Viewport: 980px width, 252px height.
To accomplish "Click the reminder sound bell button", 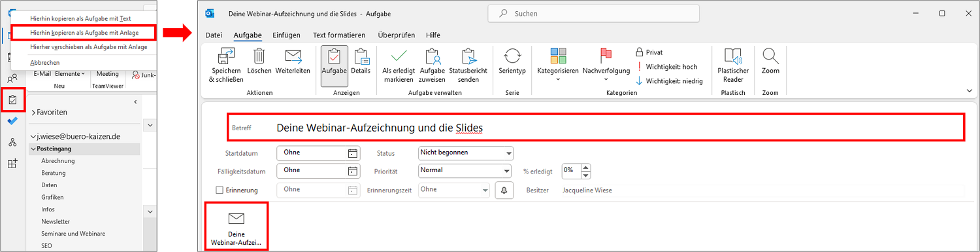I will (504, 190).
